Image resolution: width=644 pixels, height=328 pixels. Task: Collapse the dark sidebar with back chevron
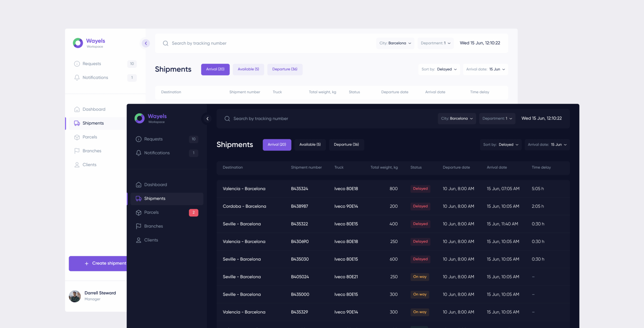coord(207,118)
